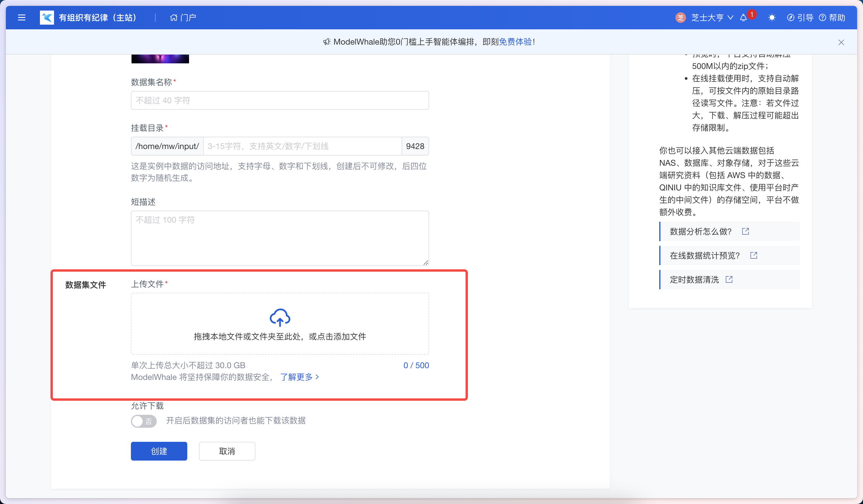Switch theme with the sun icon
The height and width of the screenshot is (504, 863).
[771, 18]
